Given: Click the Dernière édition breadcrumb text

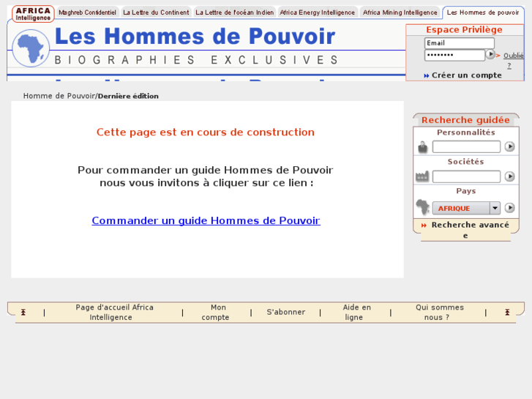Looking at the screenshot, I should point(128,96).
